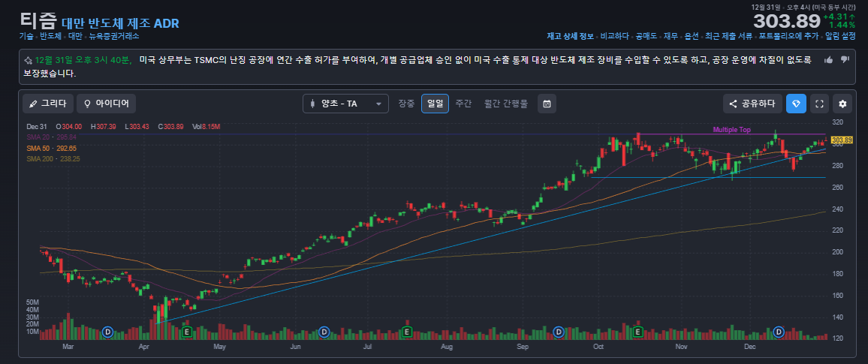Click the green E earnings marker near May
The image size is (868, 364).
(x=187, y=332)
